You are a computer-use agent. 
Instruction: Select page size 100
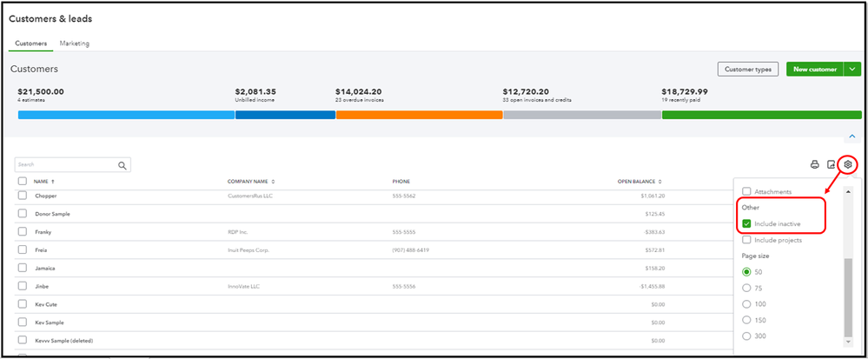746,304
